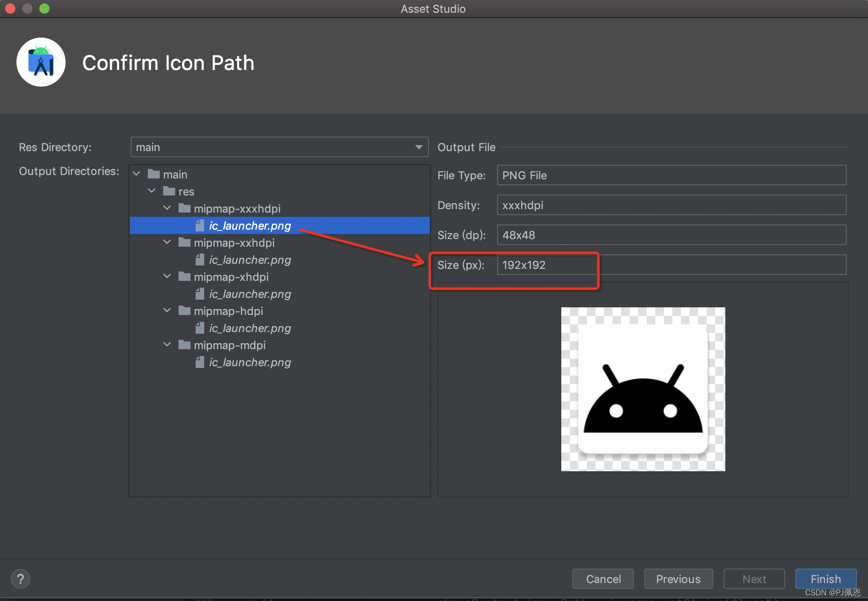This screenshot has width=868, height=601.
Task: Click the file icon of the mipmap-xxhdpi ic_launcher.png
Action: [x=199, y=260]
